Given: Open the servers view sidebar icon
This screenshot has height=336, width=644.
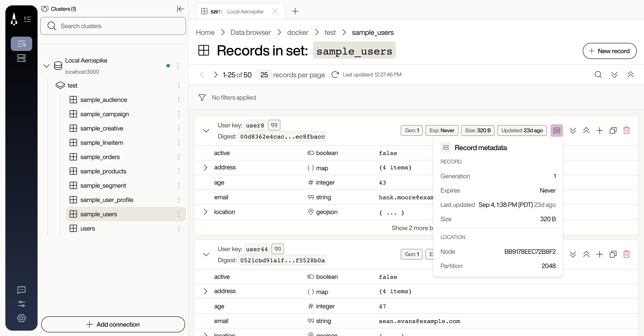Looking at the screenshot, I should coord(21,58).
